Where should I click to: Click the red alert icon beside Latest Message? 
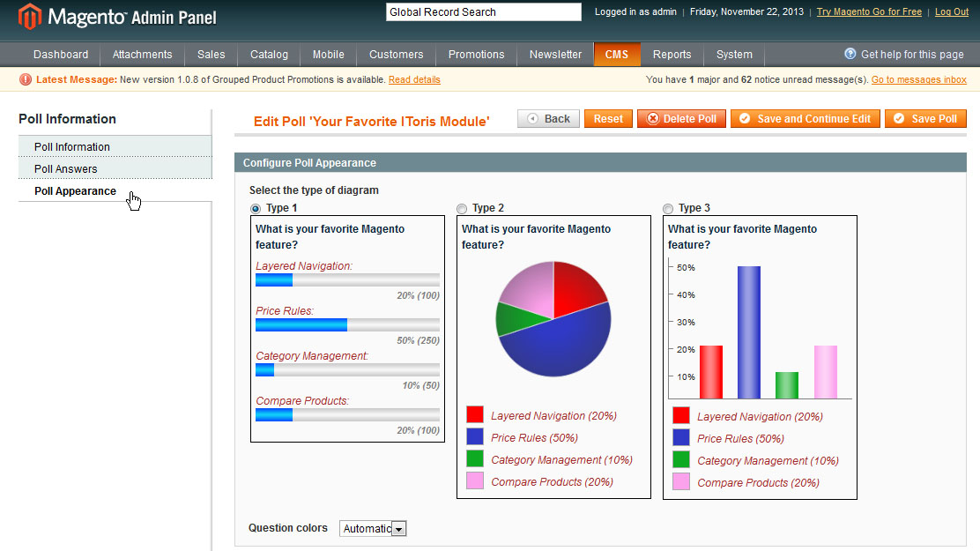tap(25, 79)
